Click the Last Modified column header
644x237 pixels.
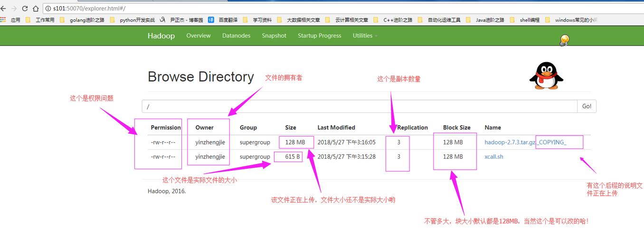tap(336, 128)
